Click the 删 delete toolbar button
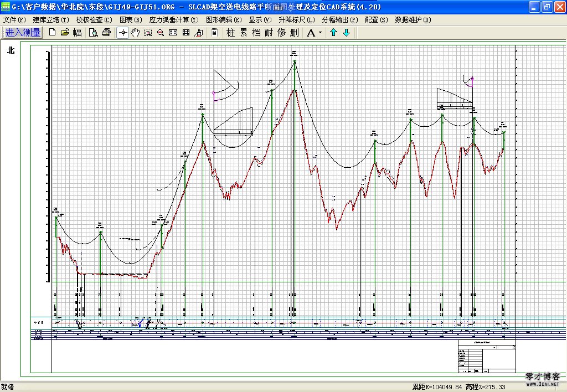567x392 pixels. coord(294,33)
